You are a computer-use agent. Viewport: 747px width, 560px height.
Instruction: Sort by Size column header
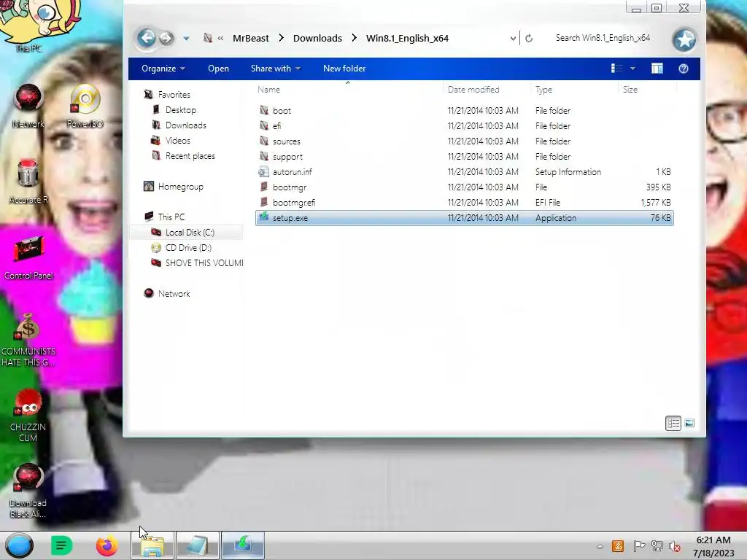coord(630,89)
